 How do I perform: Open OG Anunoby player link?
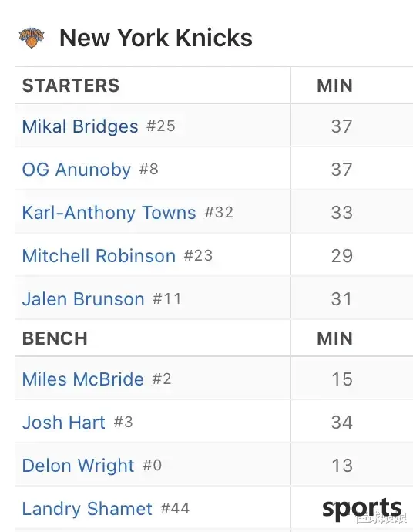tap(76, 170)
